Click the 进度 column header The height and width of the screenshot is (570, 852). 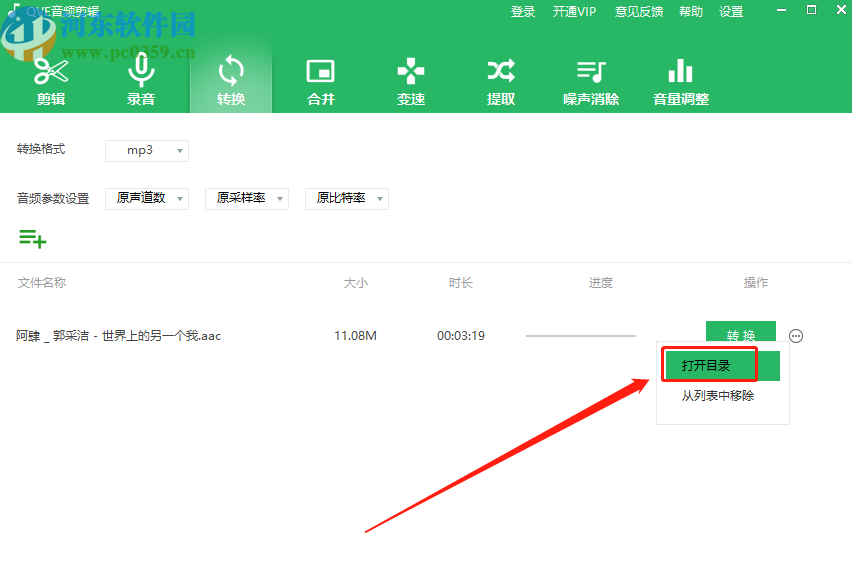(x=600, y=283)
